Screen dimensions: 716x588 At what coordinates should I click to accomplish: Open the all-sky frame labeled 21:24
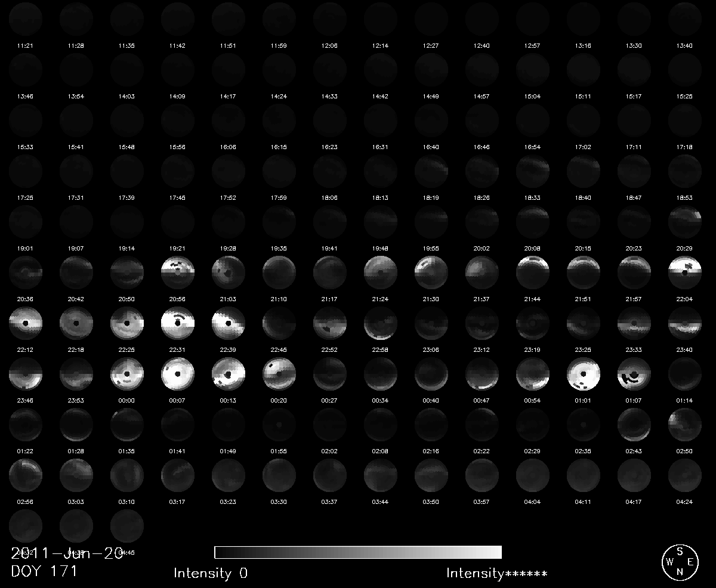pyautogui.click(x=381, y=272)
